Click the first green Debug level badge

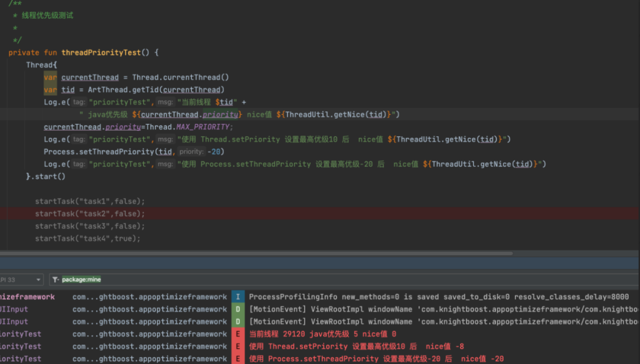coord(237,310)
